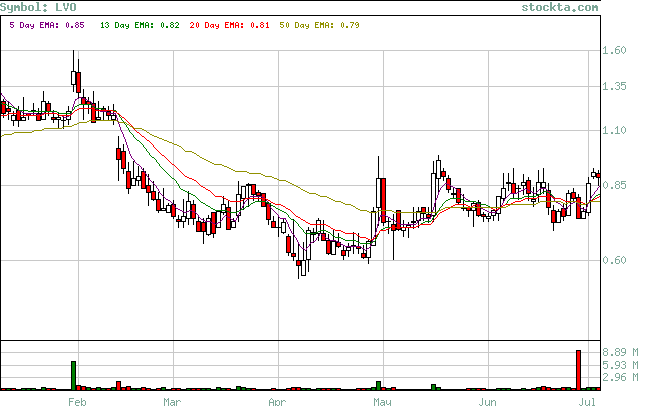The width and height of the screenshot is (655, 406).
Task: Select the '13 Day EMA: 0.82' legend
Action: (140, 25)
